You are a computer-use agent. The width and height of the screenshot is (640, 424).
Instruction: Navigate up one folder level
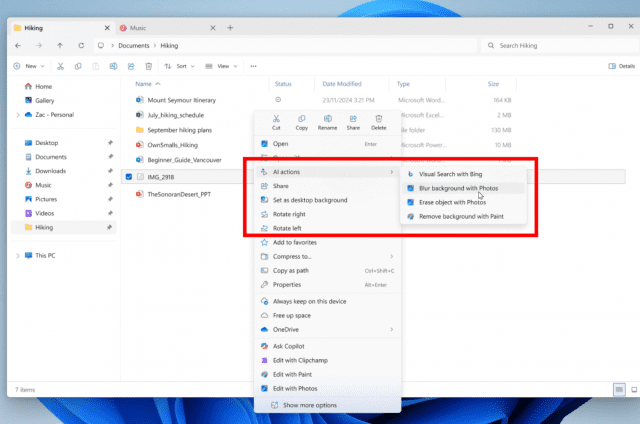(60, 45)
